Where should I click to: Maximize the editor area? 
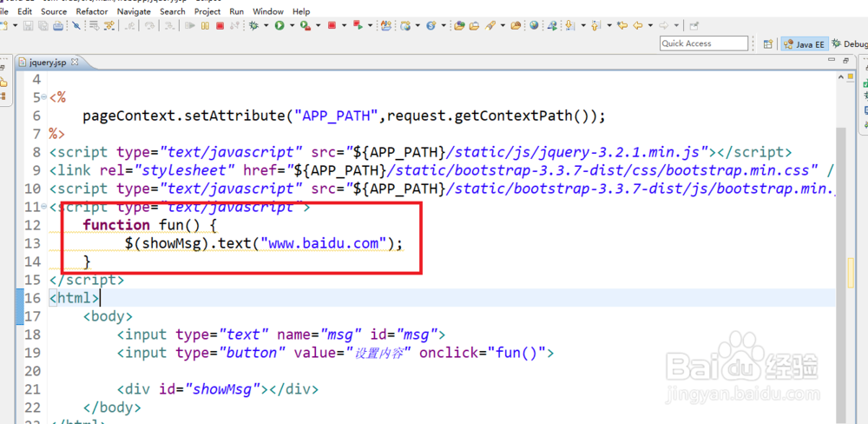pos(845,60)
